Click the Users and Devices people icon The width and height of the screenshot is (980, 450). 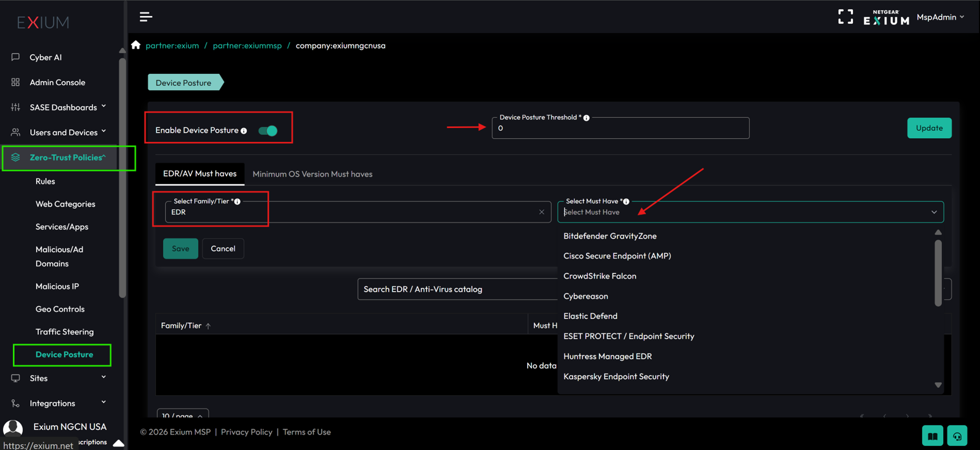(16, 132)
